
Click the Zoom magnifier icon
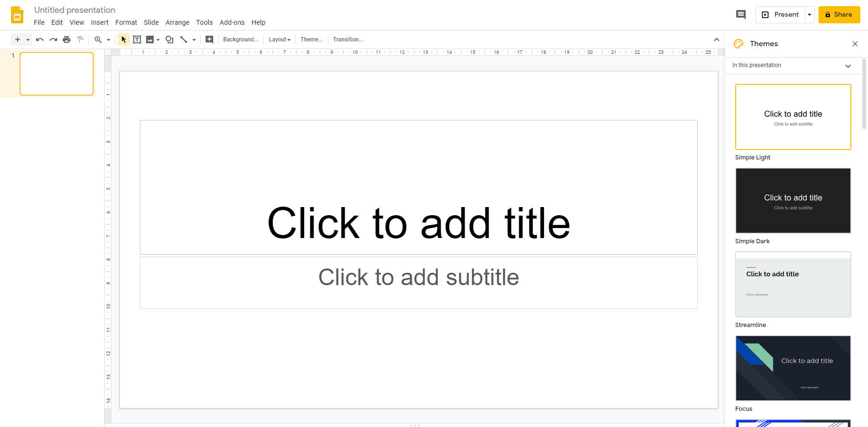pos(98,40)
